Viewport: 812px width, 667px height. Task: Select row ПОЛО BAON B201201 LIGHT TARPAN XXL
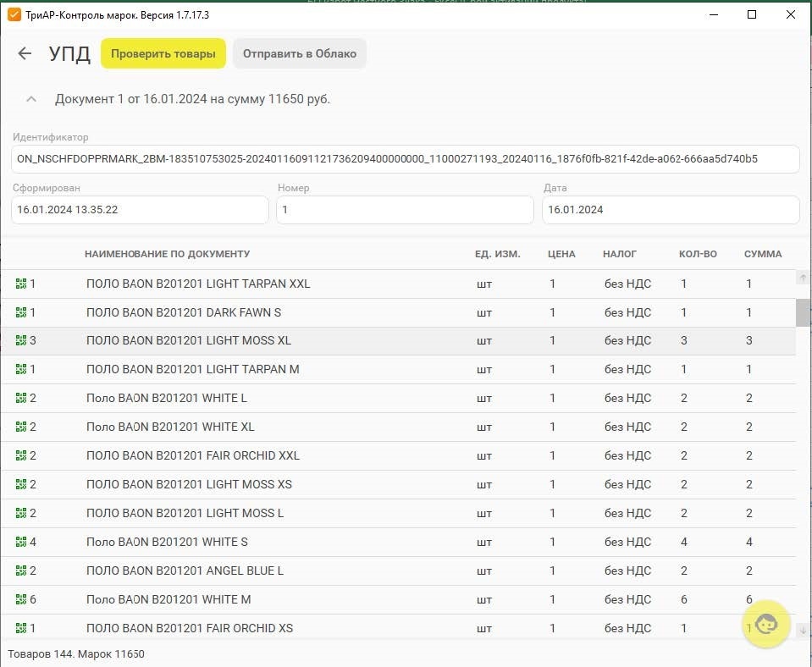click(x=398, y=284)
